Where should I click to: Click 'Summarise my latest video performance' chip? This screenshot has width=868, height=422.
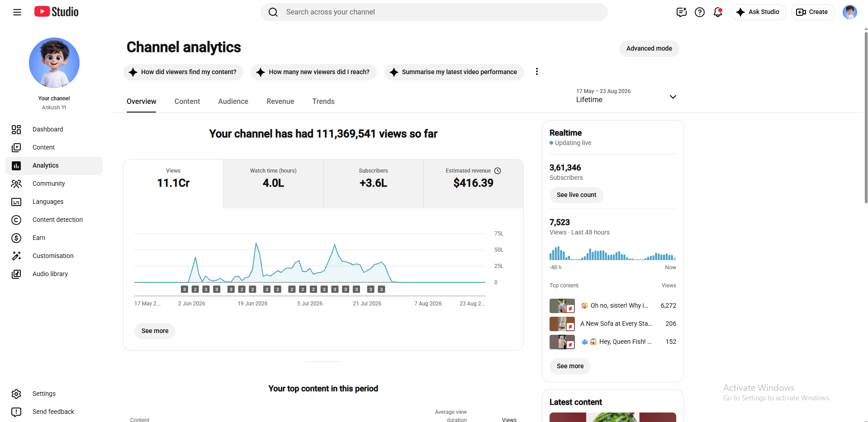click(454, 72)
